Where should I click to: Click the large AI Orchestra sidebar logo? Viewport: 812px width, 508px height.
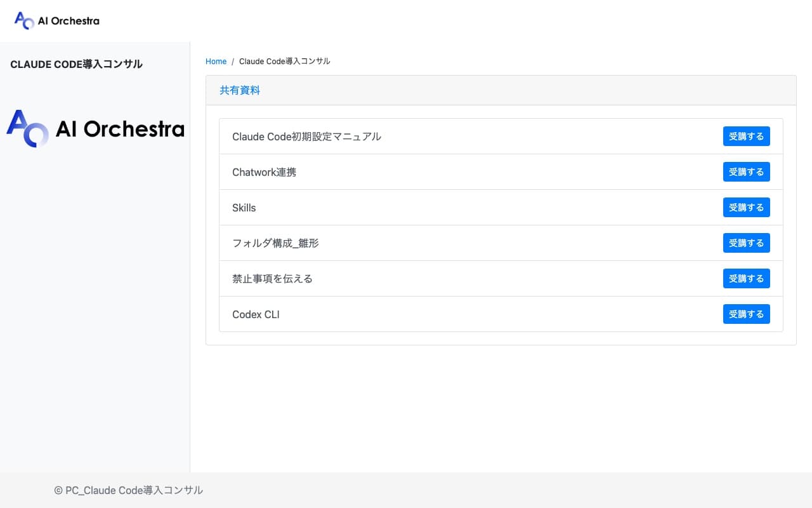click(x=95, y=129)
